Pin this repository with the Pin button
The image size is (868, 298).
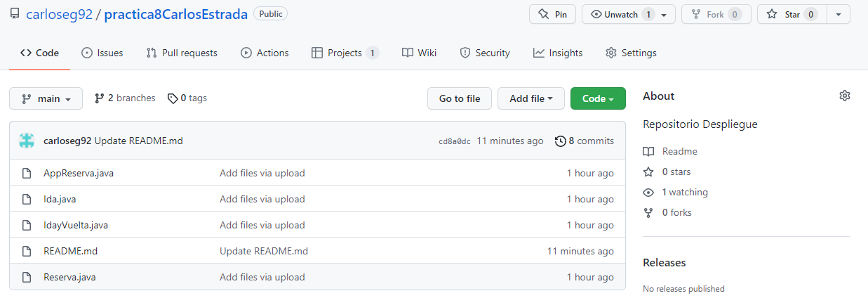click(552, 14)
